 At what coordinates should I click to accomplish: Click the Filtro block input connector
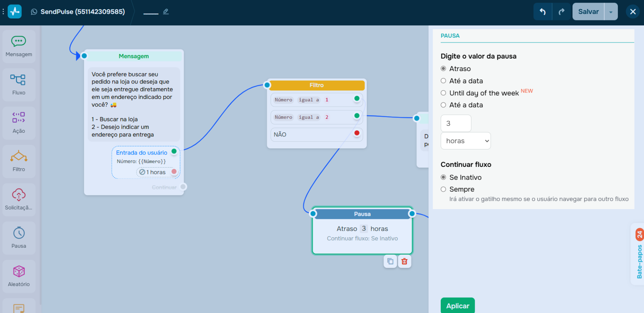(x=267, y=85)
